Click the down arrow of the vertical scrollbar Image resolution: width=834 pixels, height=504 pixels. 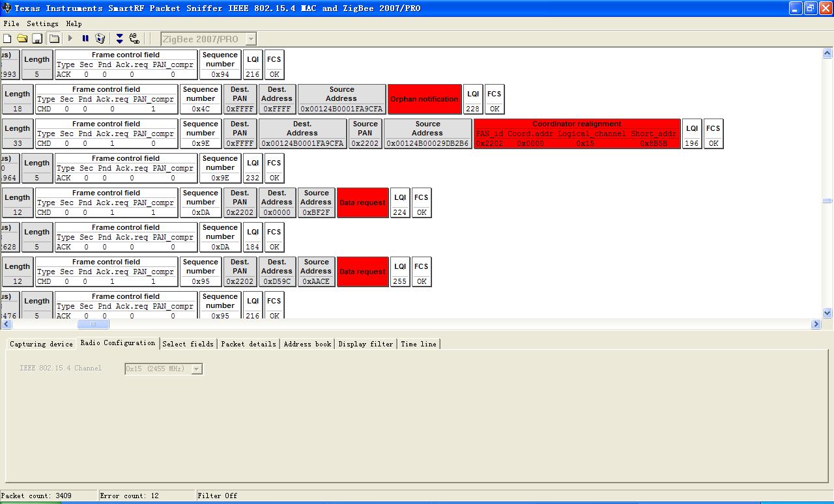pyautogui.click(x=827, y=313)
